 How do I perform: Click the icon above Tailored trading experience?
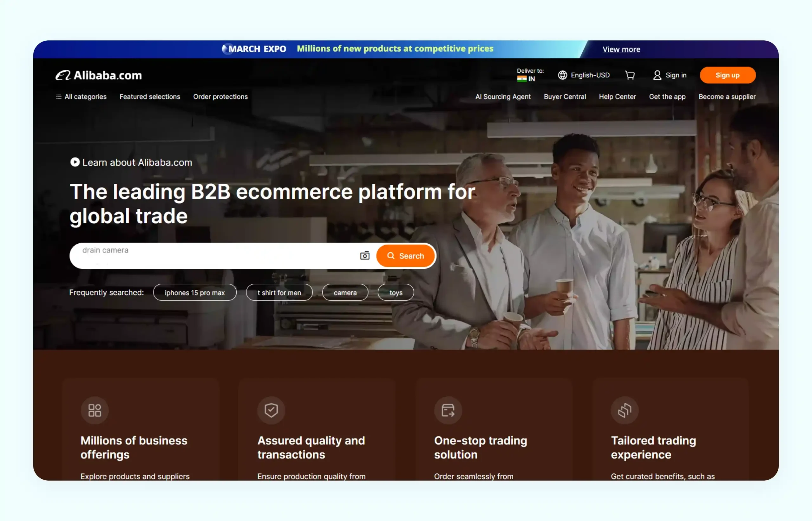625,410
